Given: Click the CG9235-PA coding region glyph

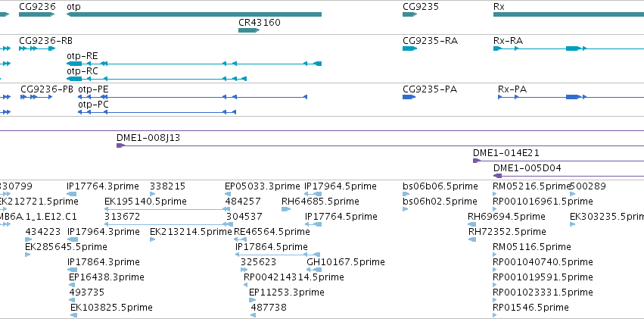Looking at the screenshot, I should (409, 97).
